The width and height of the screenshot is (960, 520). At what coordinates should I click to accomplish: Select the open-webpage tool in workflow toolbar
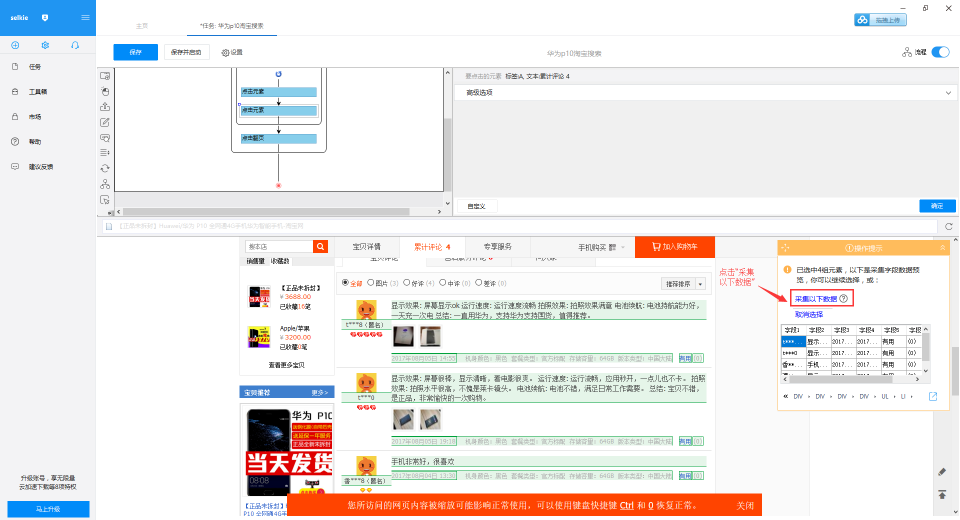click(x=105, y=76)
